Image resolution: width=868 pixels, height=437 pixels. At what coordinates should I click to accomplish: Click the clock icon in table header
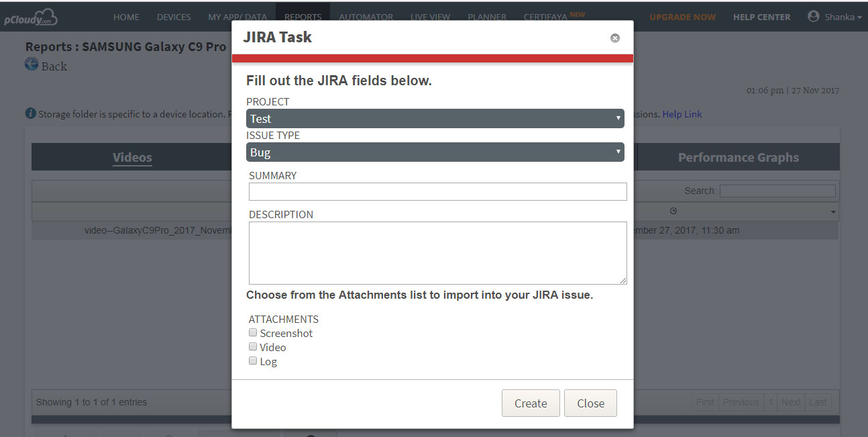click(x=673, y=211)
